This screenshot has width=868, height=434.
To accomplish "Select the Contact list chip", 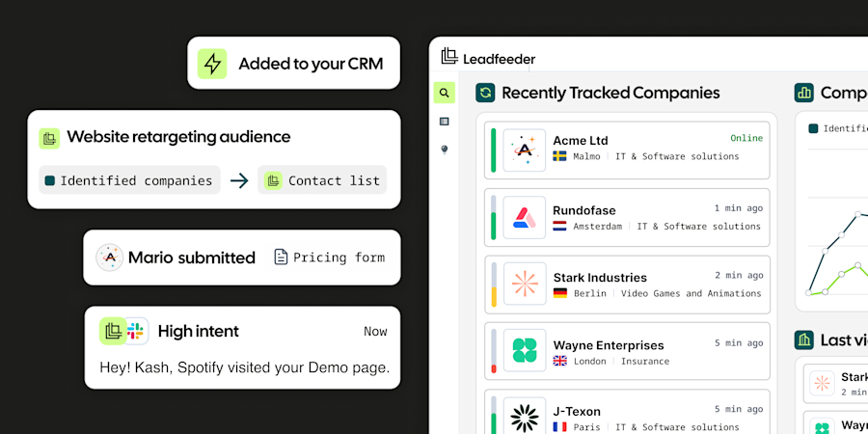I will coord(322,180).
